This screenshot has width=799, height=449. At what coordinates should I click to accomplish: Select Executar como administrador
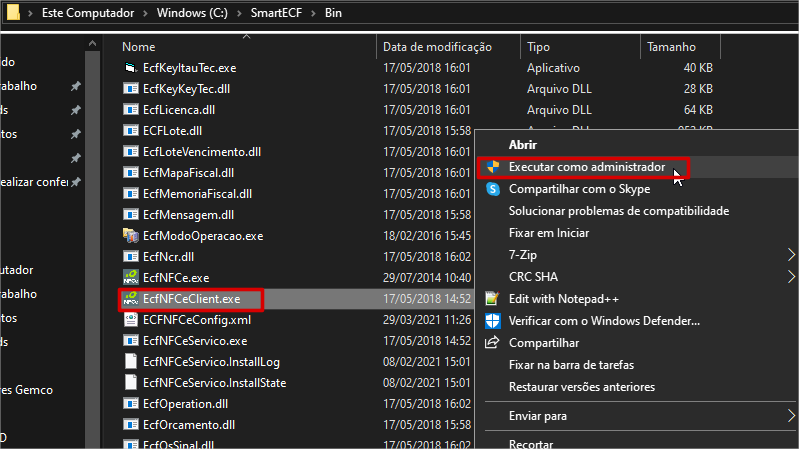point(587,167)
